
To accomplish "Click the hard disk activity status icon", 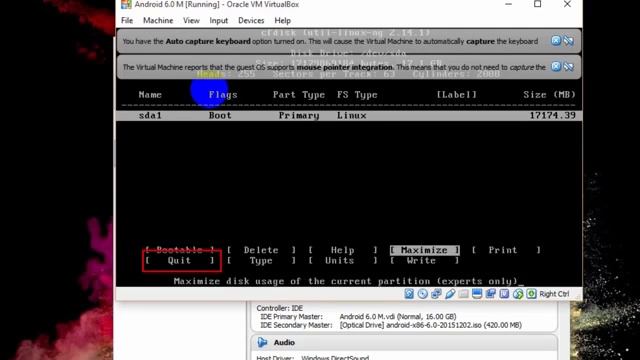I will (x=409, y=294).
